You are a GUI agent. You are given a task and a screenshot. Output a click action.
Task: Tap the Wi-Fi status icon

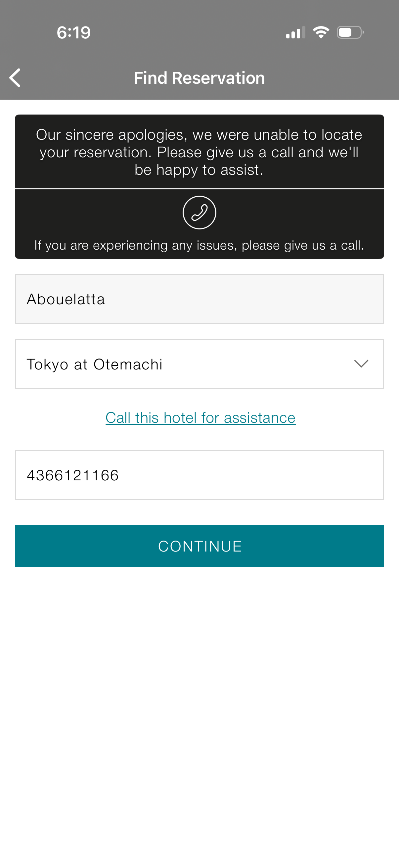(x=321, y=32)
